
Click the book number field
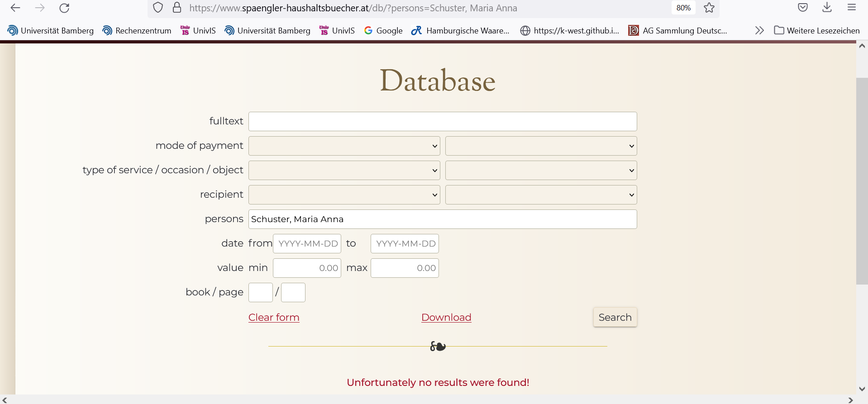point(261,292)
